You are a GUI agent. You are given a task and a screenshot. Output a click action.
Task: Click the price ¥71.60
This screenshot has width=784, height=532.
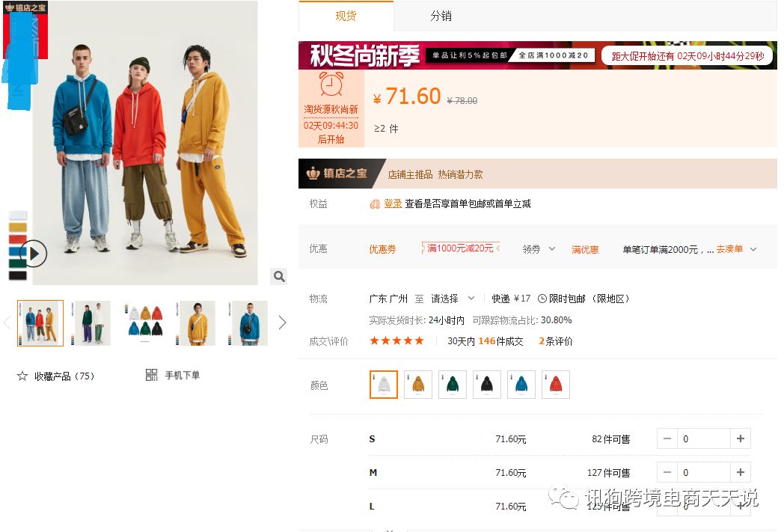[x=407, y=97]
